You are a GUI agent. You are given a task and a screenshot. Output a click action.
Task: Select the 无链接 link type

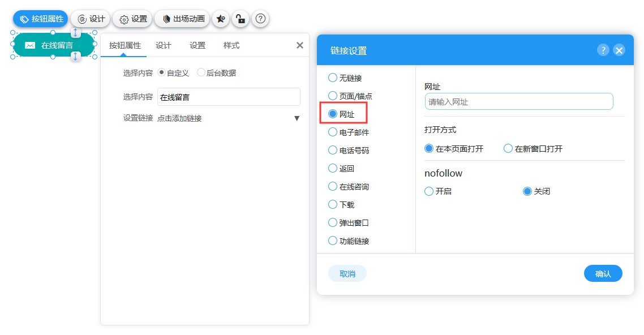pyautogui.click(x=345, y=78)
